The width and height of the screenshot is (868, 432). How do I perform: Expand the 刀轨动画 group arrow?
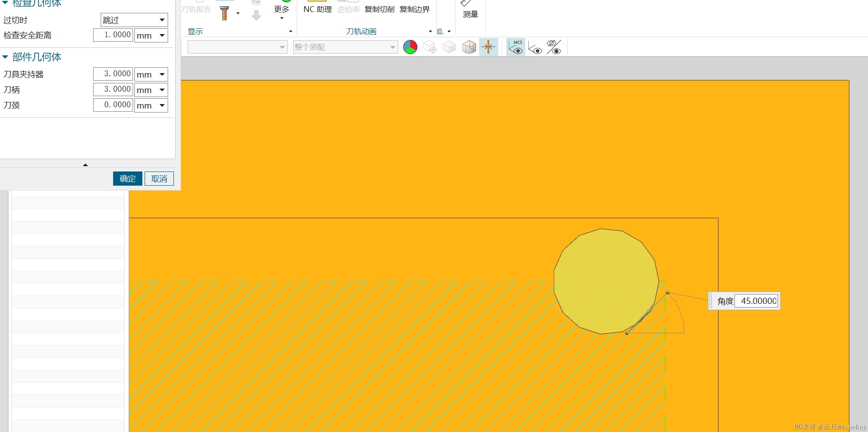tap(430, 31)
